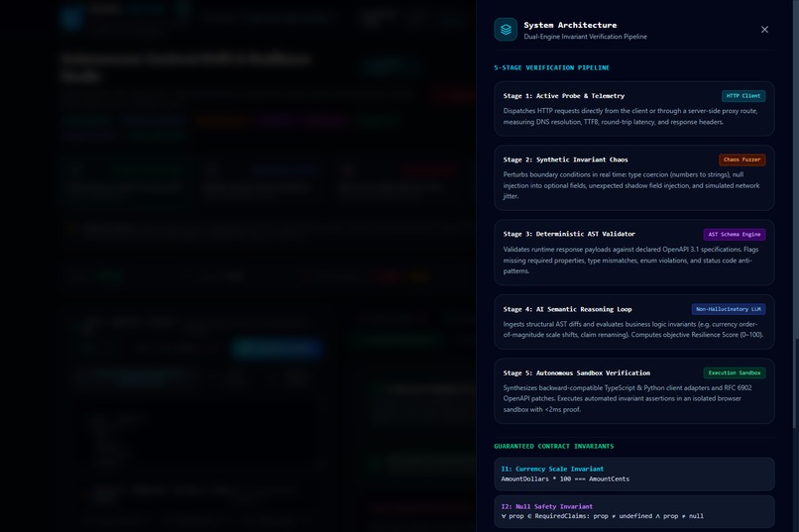Image resolution: width=799 pixels, height=532 pixels.
Task: Select the Stage 3: Deterministic AST Validator heading
Action: (x=569, y=234)
